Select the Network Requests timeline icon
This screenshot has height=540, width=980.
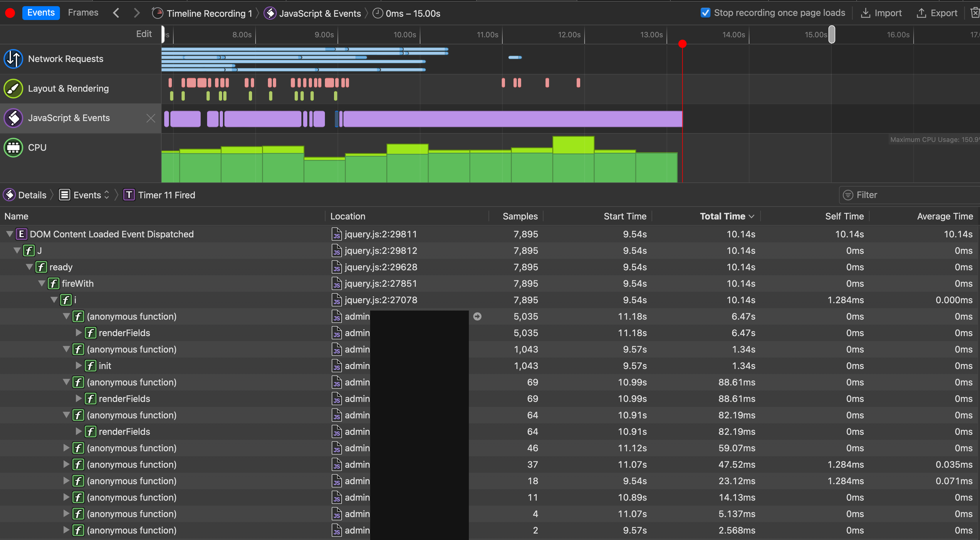point(13,58)
